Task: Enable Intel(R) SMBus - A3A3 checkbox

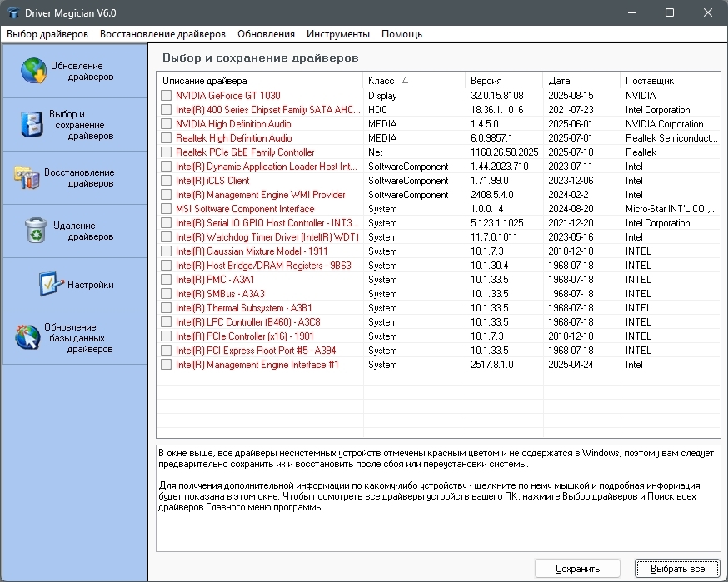Action: (x=167, y=294)
